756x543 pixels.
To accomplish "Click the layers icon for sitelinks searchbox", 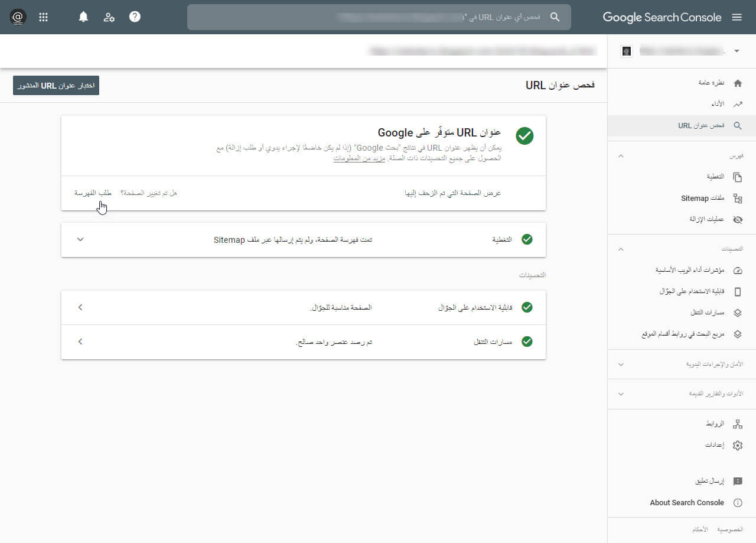I will pos(737,334).
